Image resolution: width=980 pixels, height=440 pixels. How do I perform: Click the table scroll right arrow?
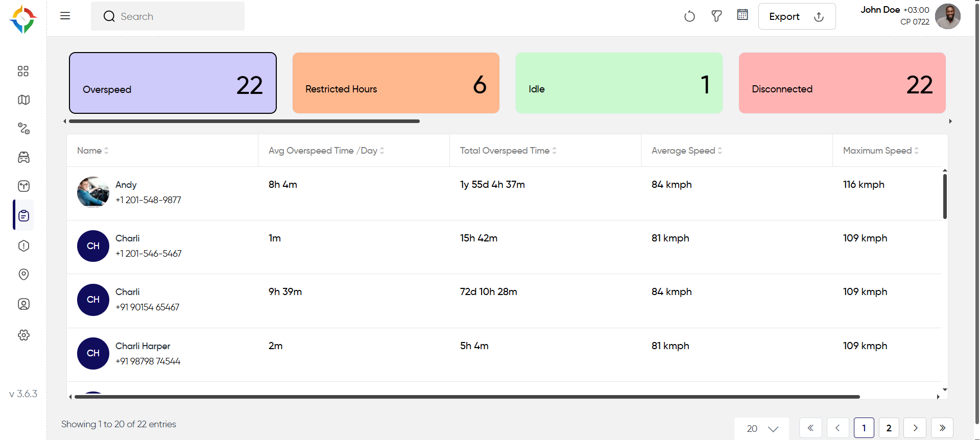point(938,397)
